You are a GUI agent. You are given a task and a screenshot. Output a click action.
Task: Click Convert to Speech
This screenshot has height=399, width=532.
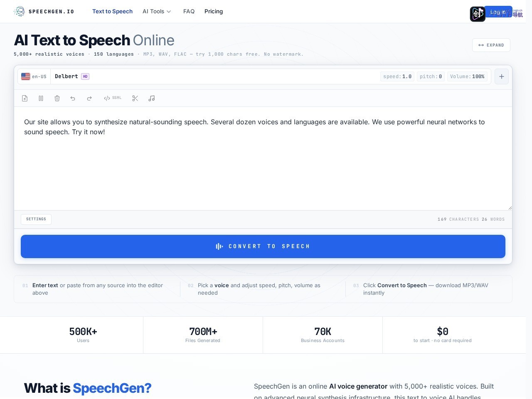[263, 246]
